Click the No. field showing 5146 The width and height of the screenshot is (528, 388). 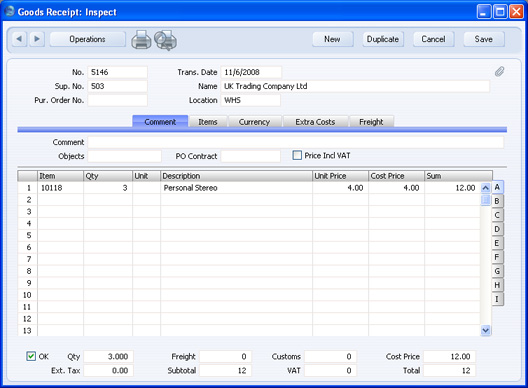point(118,72)
